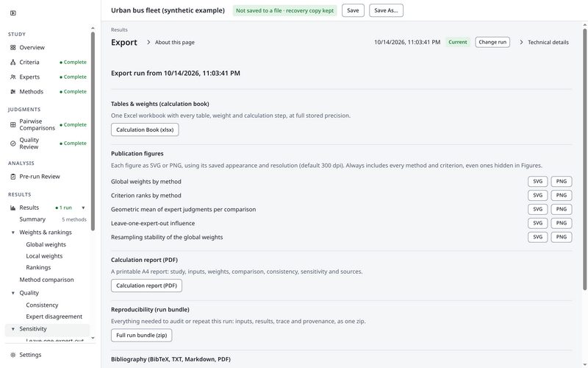
Task: Collapse the Quality tree group
Action: click(x=13, y=293)
